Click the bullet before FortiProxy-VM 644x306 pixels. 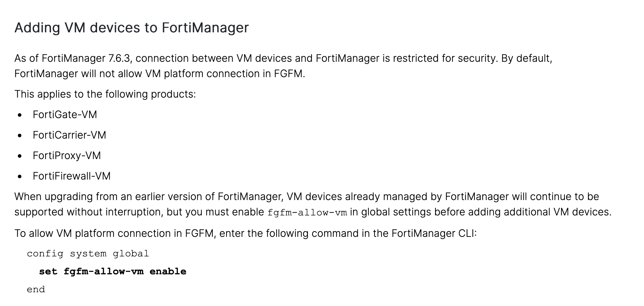20,156
